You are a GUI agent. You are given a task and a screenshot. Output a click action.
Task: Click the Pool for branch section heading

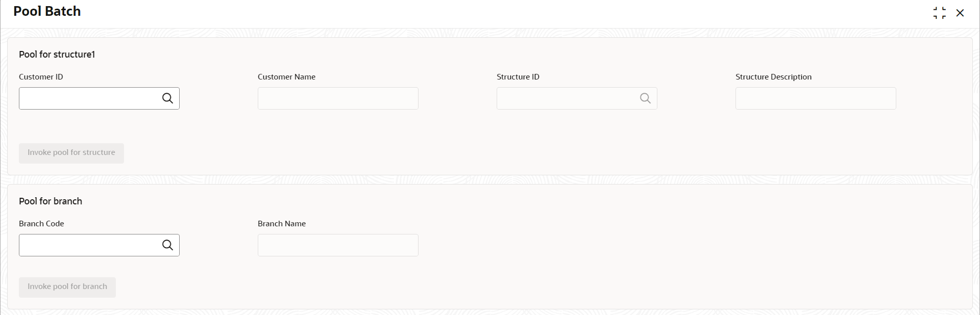point(51,201)
